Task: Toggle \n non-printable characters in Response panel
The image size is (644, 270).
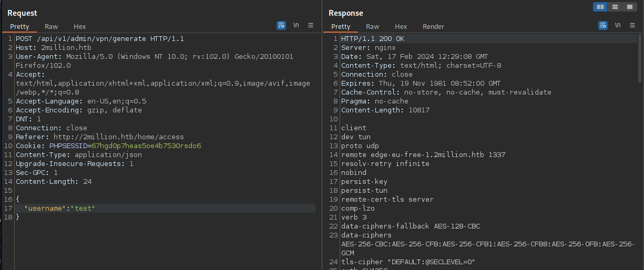Action: [x=618, y=25]
